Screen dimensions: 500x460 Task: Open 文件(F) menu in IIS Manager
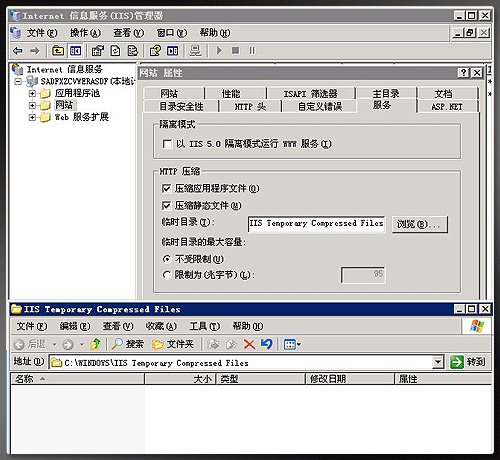click(42, 33)
